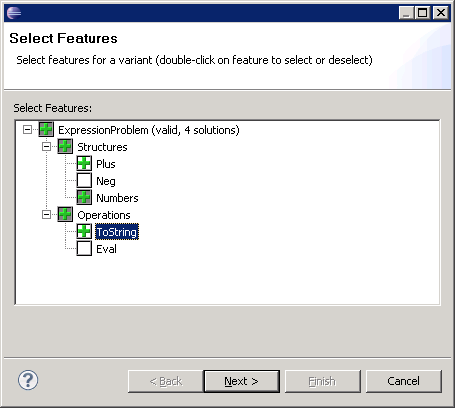Click the green plus icon next to Structures
This screenshot has height=408, width=455.
click(65, 146)
